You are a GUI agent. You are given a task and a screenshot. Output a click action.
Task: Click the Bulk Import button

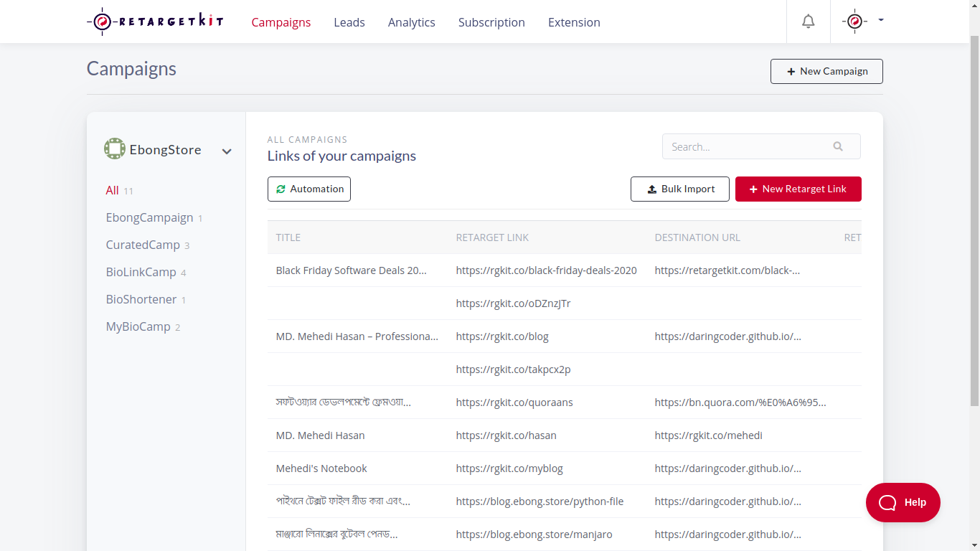coord(680,189)
